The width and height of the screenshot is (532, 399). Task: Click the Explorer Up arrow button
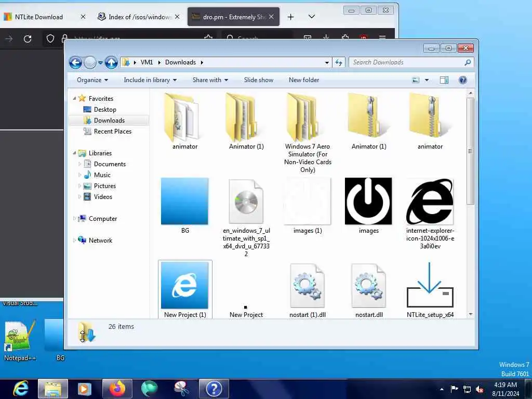tap(111, 62)
